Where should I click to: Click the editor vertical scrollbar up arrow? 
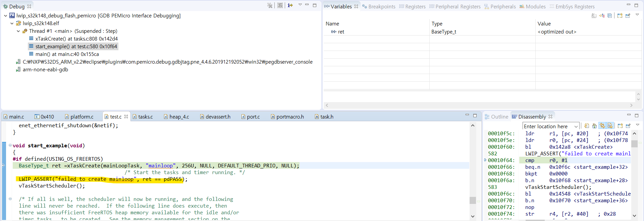pyautogui.click(x=473, y=126)
